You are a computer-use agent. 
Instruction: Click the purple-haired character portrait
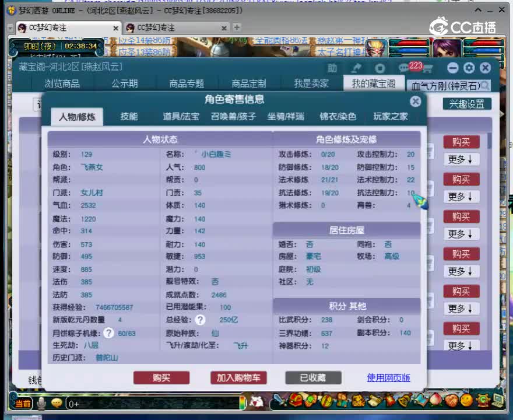point(447,48)
